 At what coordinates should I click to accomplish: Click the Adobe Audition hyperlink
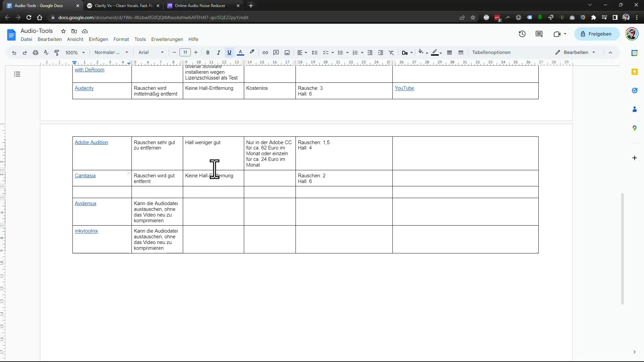tap(92, 142)
